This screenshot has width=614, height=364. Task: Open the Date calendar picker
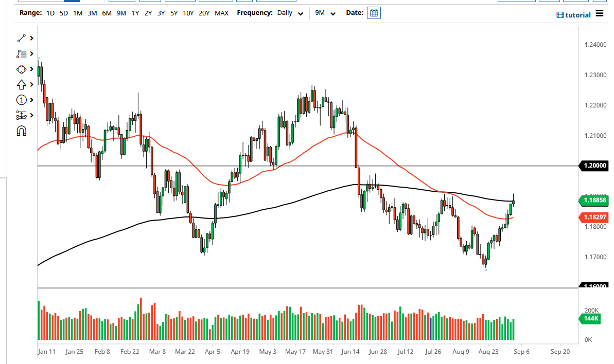pos(374,13)
